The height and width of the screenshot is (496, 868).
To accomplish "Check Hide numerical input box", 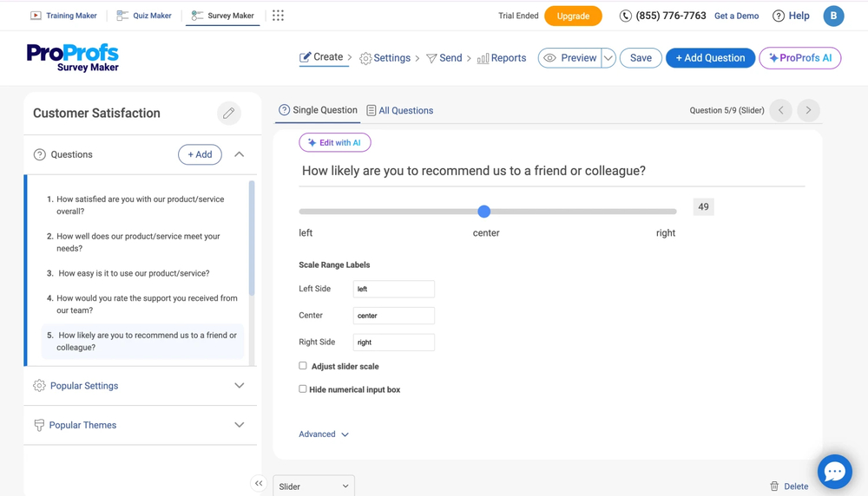I will coord(303,389).
